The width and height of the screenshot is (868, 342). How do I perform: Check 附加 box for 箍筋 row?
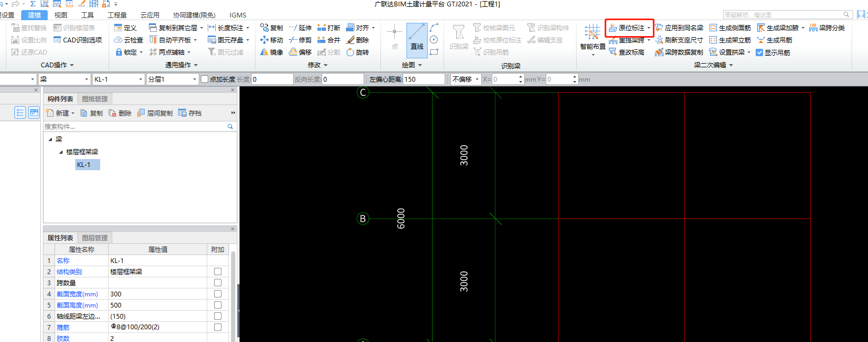point(218,327)
